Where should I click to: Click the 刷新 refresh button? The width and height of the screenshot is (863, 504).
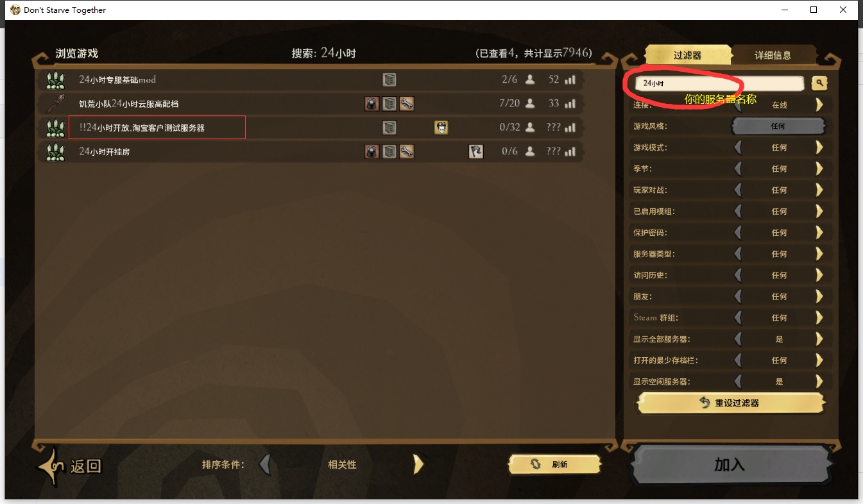(554, 465)
